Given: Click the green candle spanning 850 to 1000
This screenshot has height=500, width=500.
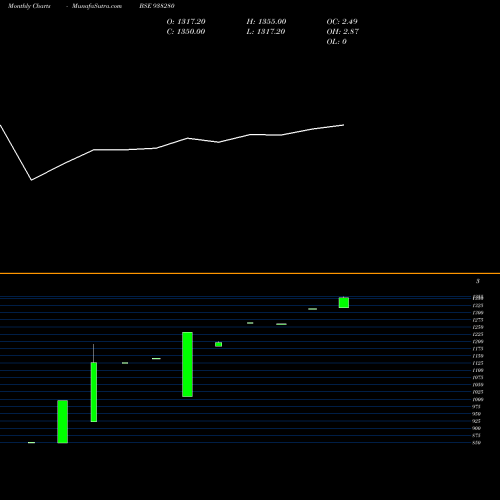Looking at the screenshot, I should [x=63, y=422].
